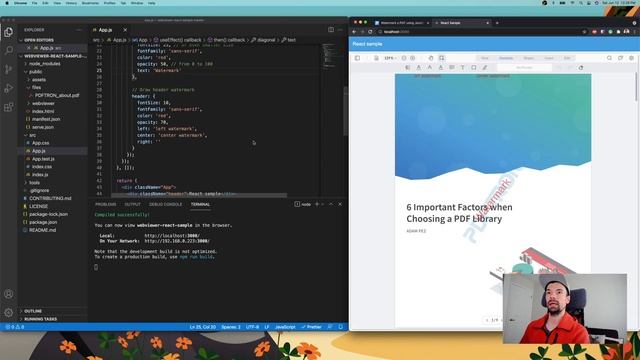The height and width of the screenshot is (360, 640).
Task: Click Ln 25, Col 20 in status bar
Action: (x=202, y=327)
